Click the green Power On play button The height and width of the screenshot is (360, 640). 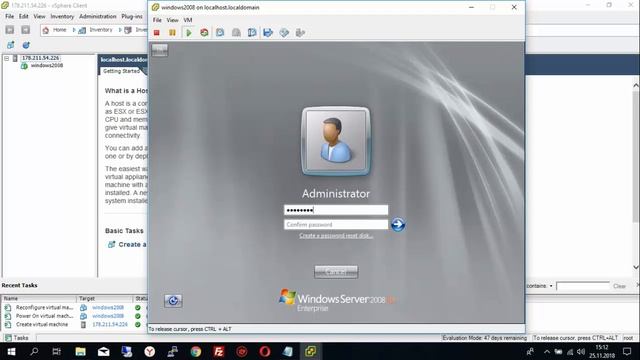pos(189,33)
